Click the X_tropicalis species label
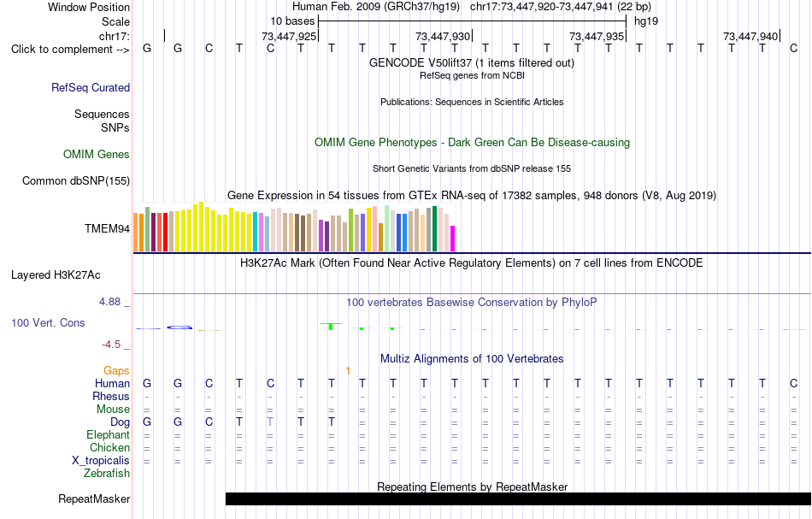Viewport: 812px width, 519px height. pyautogui.click(x=101, y=461)
